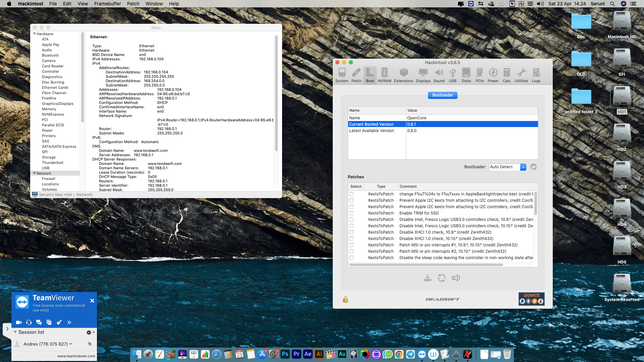Open Spotlight search in menu bar

[x=612, y=4]
